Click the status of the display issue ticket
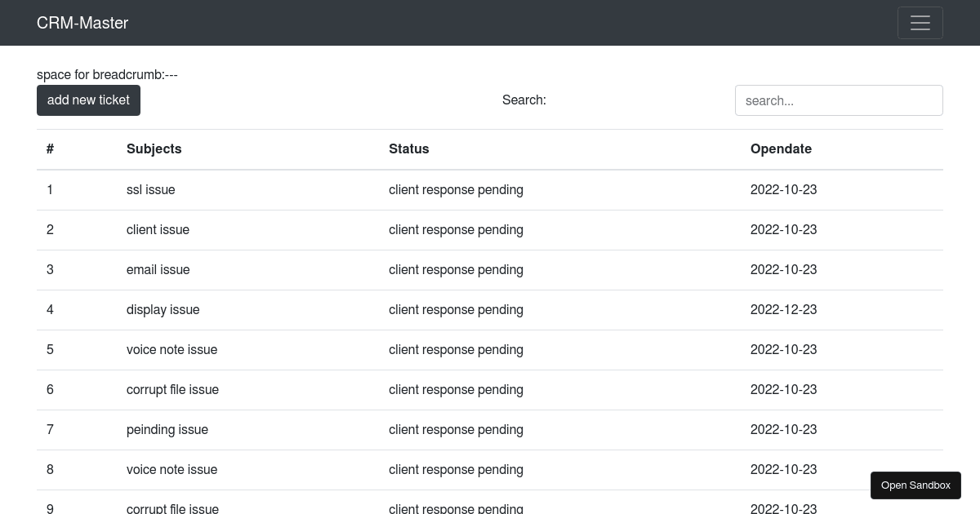This screenshot has width=980, height=514. (456, 310)
